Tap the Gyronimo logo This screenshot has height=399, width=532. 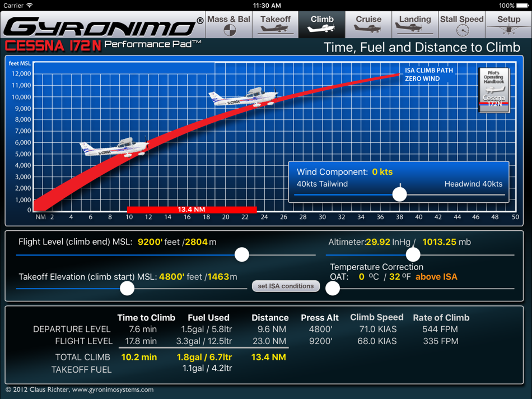click(104, 26)
